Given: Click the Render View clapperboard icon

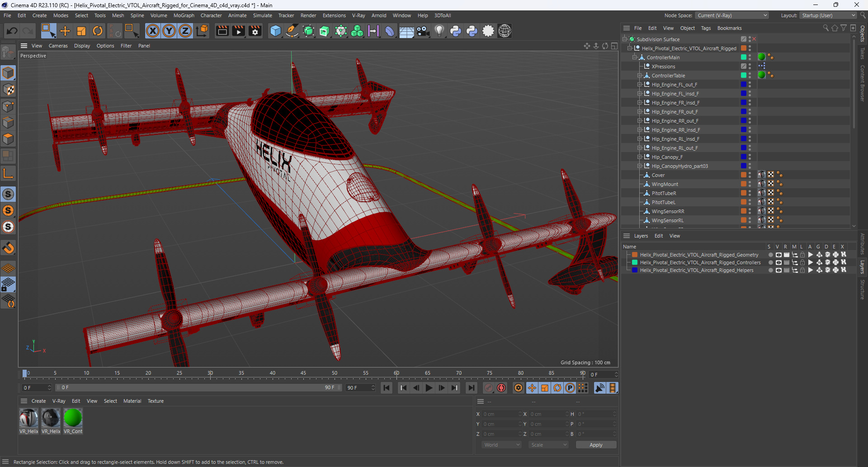Looking at the screenshot, I should [x=222, y=31].
